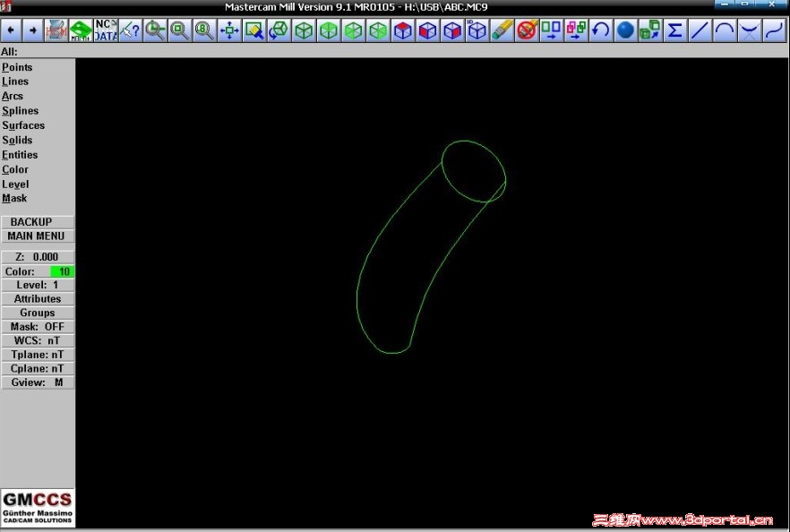
Task: Click the 3D Cplane cube icon
Action: pos(477,30)
